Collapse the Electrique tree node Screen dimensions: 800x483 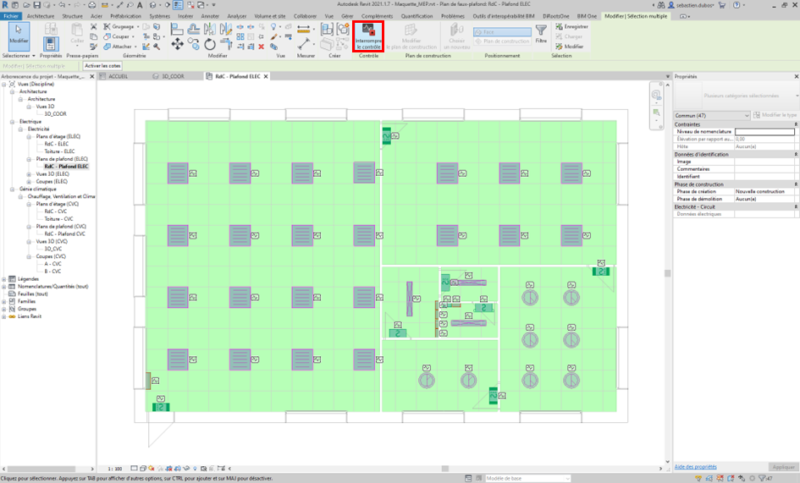pos(10,121)
